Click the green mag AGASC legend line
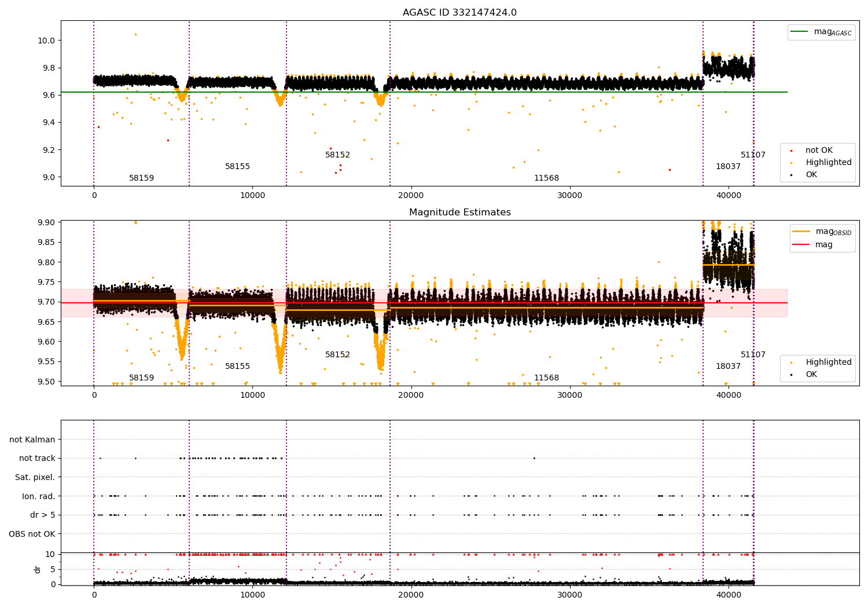The image size is (868, 608). pos(800,32)
